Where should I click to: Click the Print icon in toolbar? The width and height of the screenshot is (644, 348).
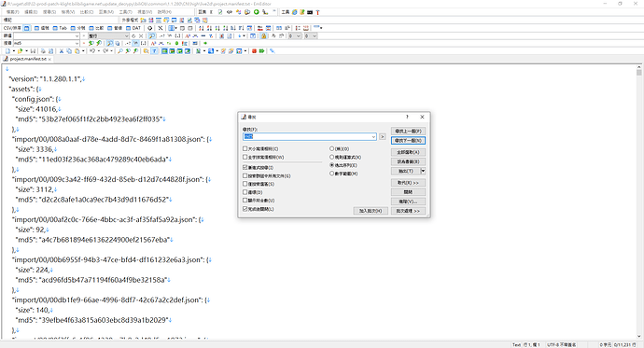coord(43,51)
